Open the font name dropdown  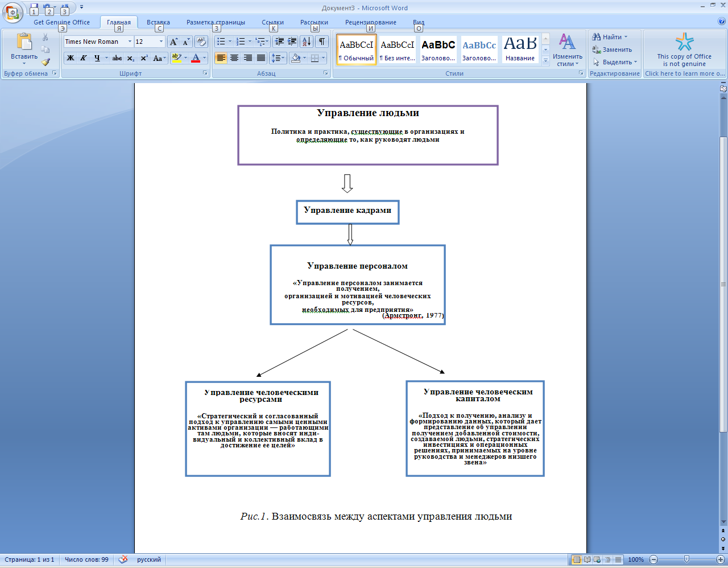(x=130, y=42)
